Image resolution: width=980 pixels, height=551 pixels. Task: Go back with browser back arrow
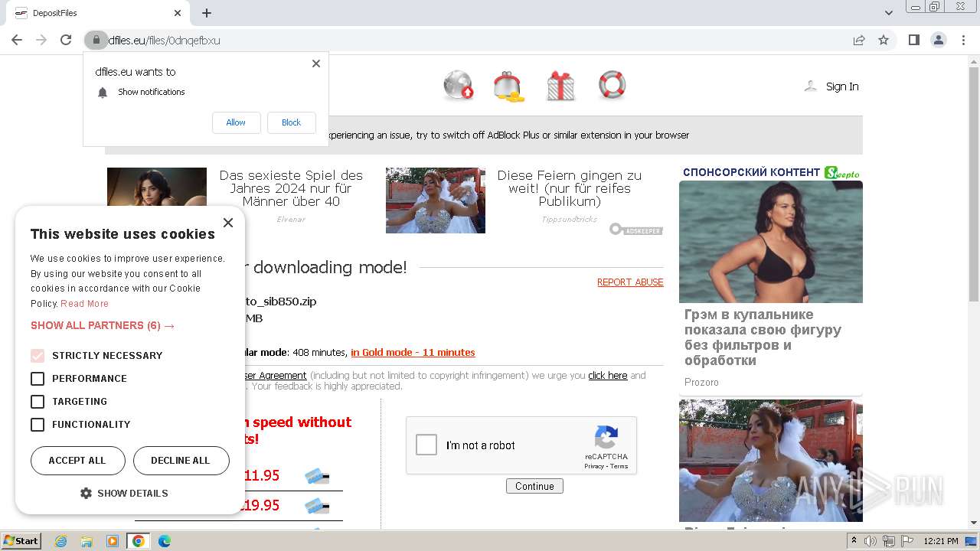click(x=17, y=41)
